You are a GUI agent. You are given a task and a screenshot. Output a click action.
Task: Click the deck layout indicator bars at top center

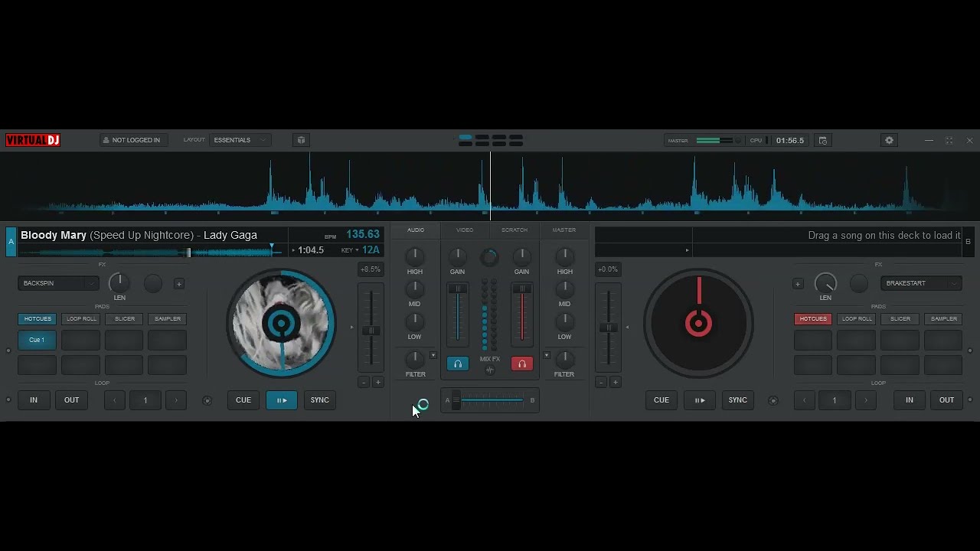[x=491, y=140]
